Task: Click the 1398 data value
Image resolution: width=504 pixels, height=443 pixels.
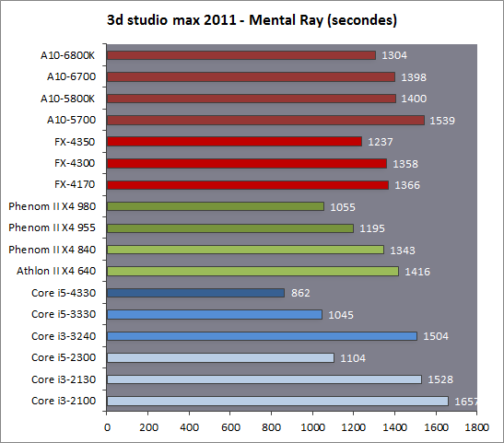Action: [414, 77]
